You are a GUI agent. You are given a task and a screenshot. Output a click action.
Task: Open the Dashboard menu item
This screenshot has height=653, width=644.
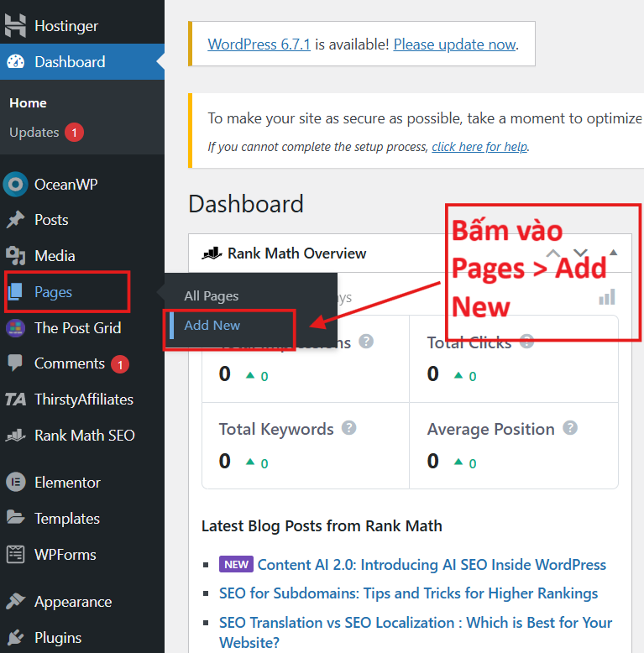tap(82, 61)
